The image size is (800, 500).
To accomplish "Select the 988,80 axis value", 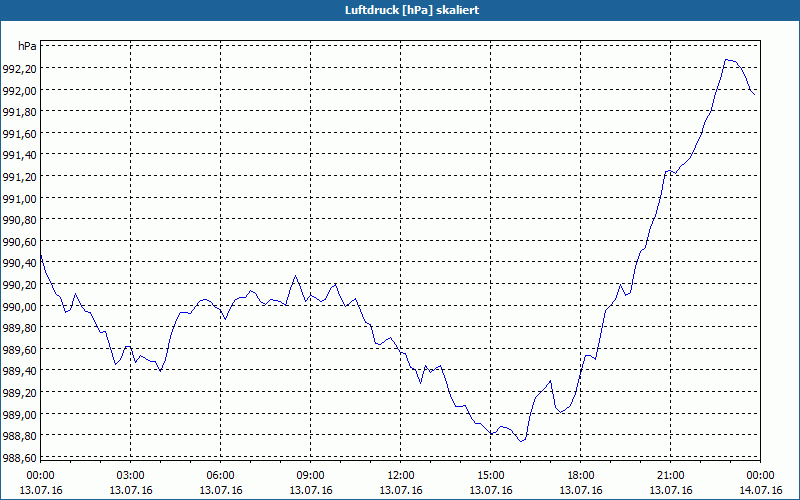I will 20,436.
